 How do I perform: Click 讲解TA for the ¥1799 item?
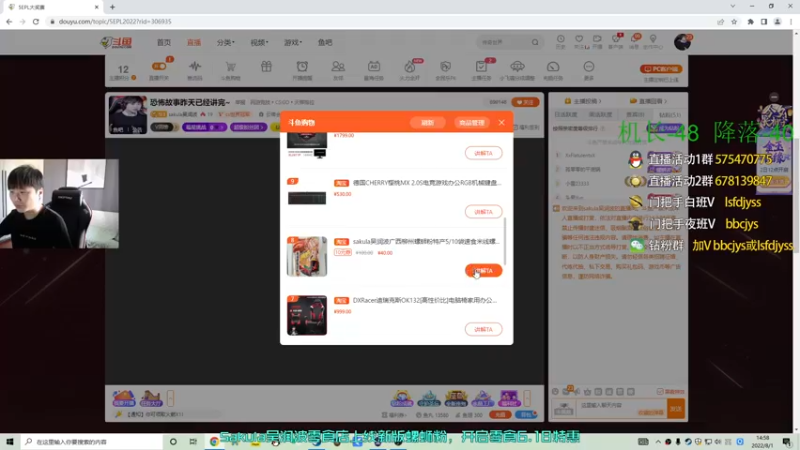point(483,153)
